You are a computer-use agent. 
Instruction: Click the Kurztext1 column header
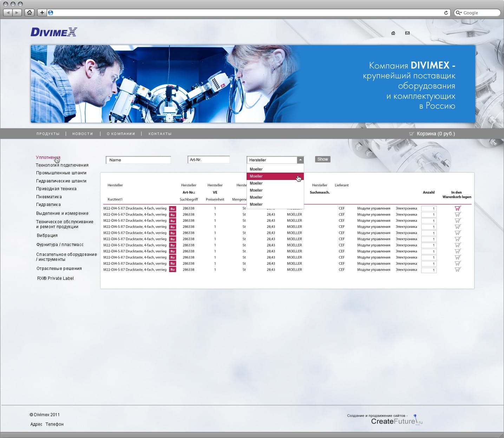pos(115,199)
